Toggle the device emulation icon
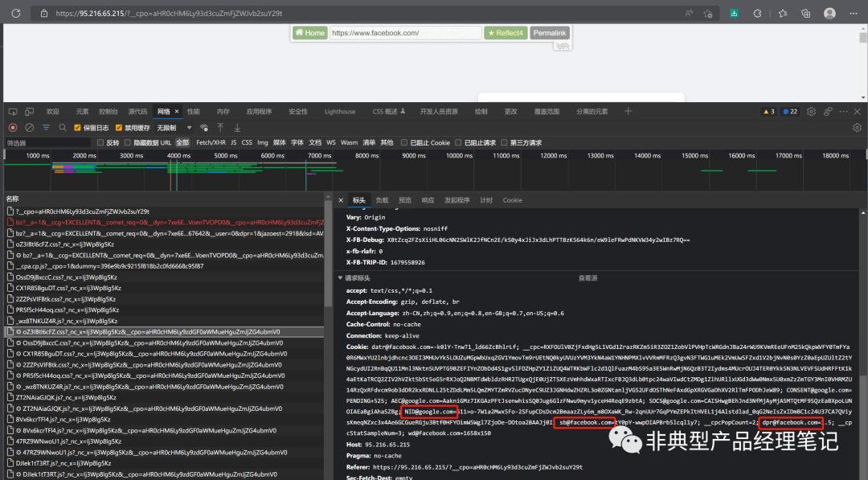 (x=31, y=111)
